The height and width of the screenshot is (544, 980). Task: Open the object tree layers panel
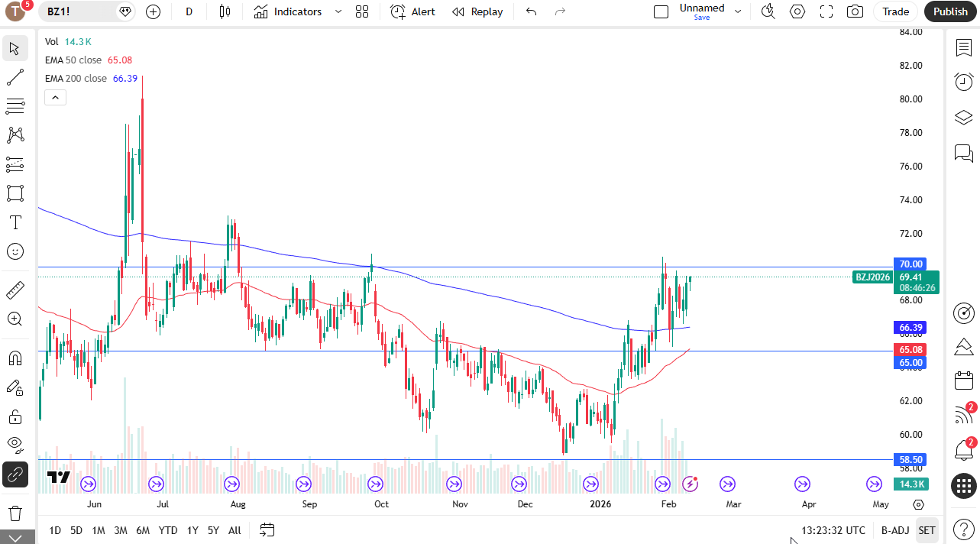[x=964, y=117]
